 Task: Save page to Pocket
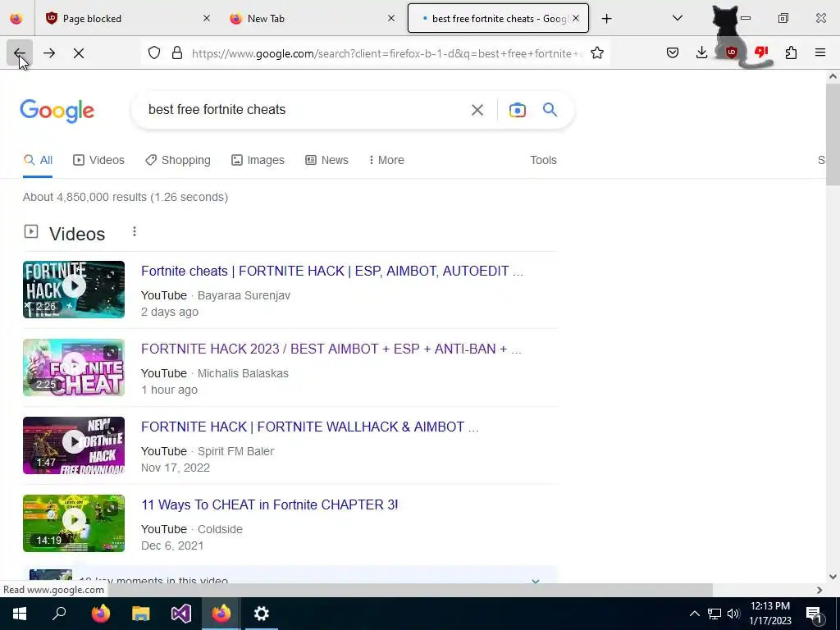click(x=673, y=52)
